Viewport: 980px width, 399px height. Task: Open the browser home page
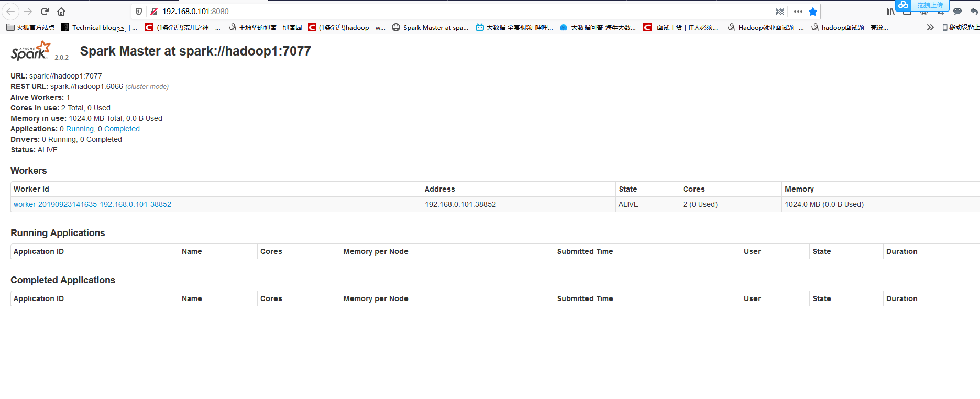[x=61, y=12]
